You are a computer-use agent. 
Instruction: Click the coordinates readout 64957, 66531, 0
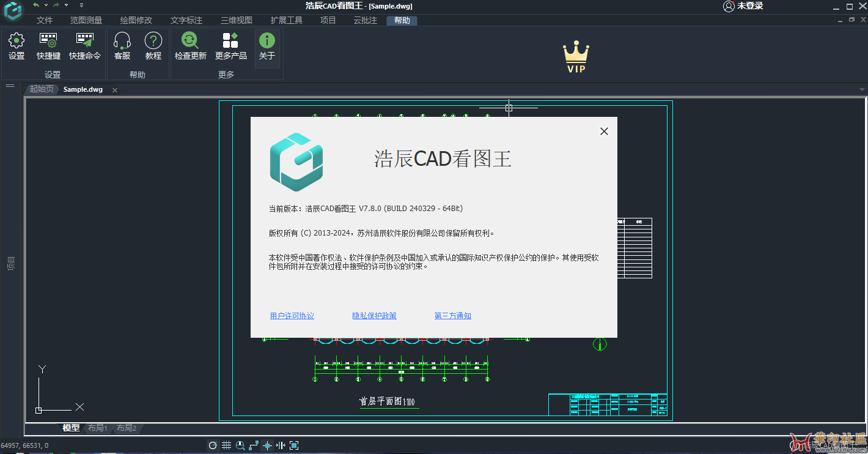pyautogui.click(x=25, y=445)
